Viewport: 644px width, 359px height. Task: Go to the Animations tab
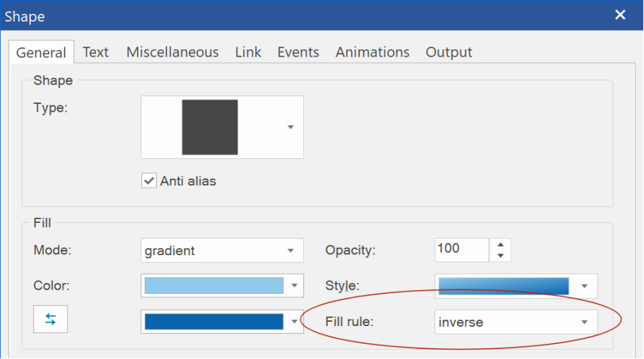372,52
